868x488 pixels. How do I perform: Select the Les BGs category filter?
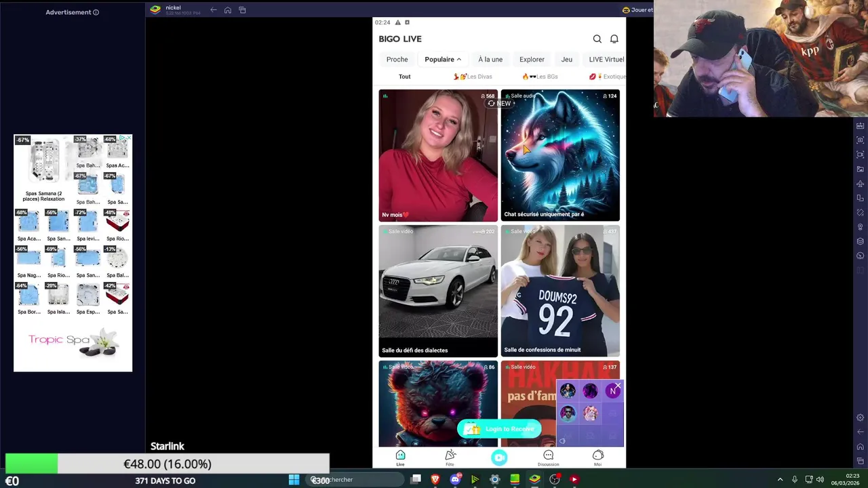click(540, 77)
